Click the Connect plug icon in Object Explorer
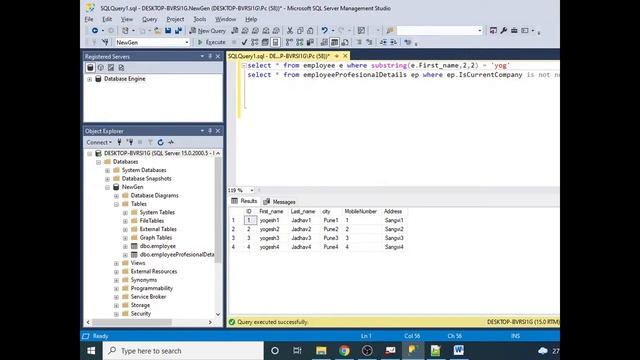 tap(119, 142)
